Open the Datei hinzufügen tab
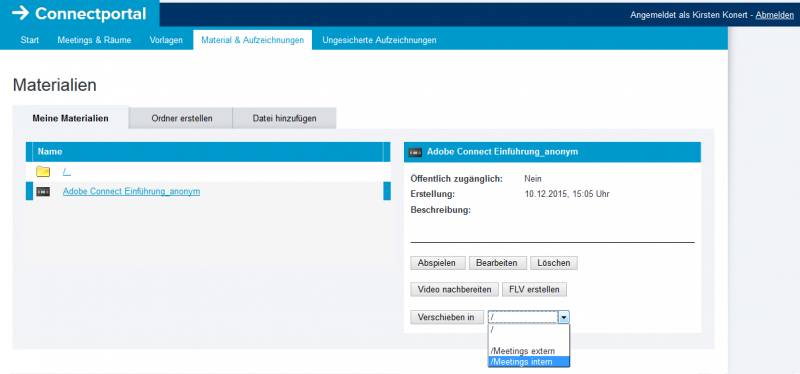800x374 pixels. coord(284,118)
